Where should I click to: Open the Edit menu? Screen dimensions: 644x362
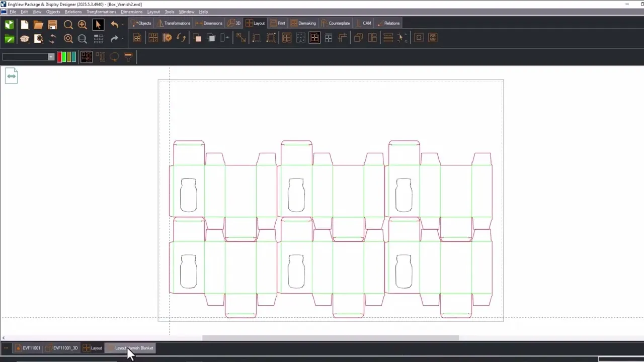tap(24, 12)
